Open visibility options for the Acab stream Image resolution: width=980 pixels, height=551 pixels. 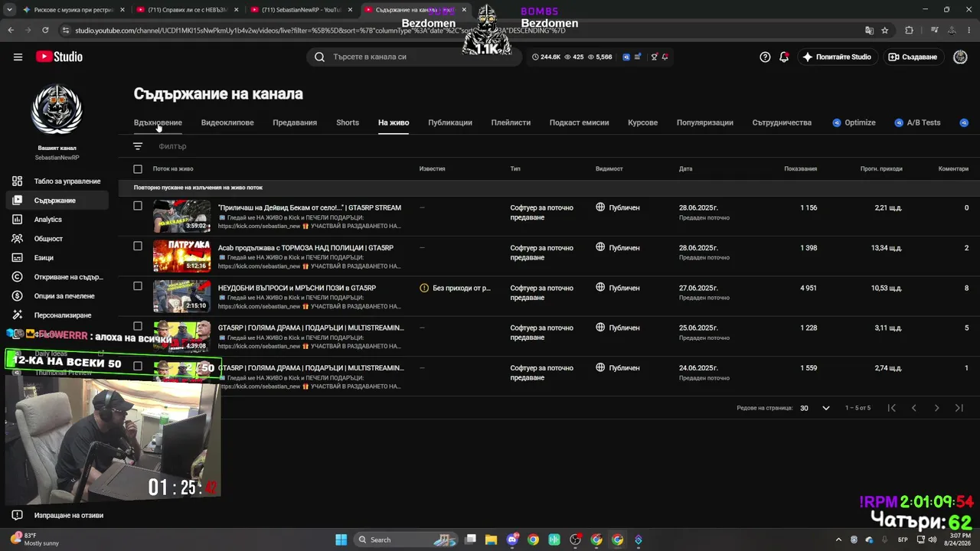point(618,248)
